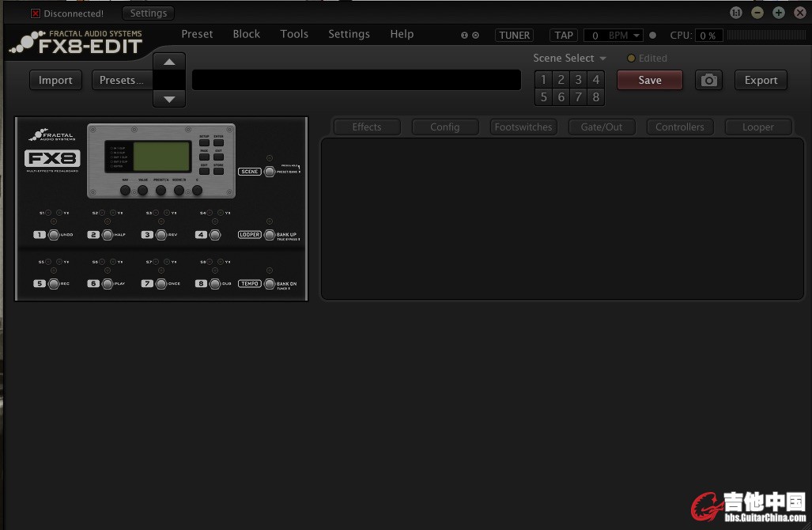This screenshot has width=812, height=530.
Task: Open the Block menu
Action: coord(247,34)
